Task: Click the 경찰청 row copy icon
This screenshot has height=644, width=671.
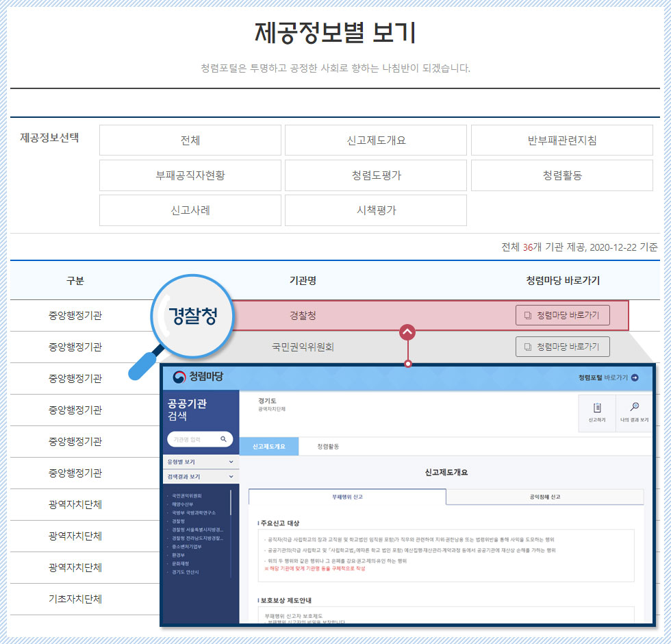Action: pos(528,315)
